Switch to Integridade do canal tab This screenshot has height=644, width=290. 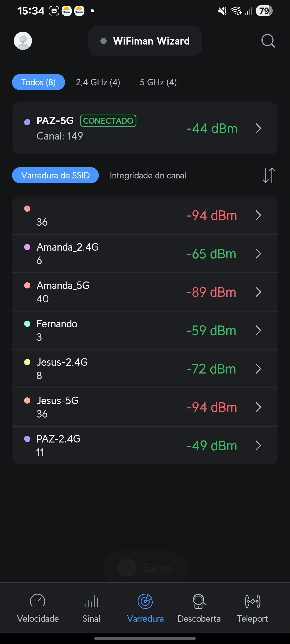pos(148,175)
